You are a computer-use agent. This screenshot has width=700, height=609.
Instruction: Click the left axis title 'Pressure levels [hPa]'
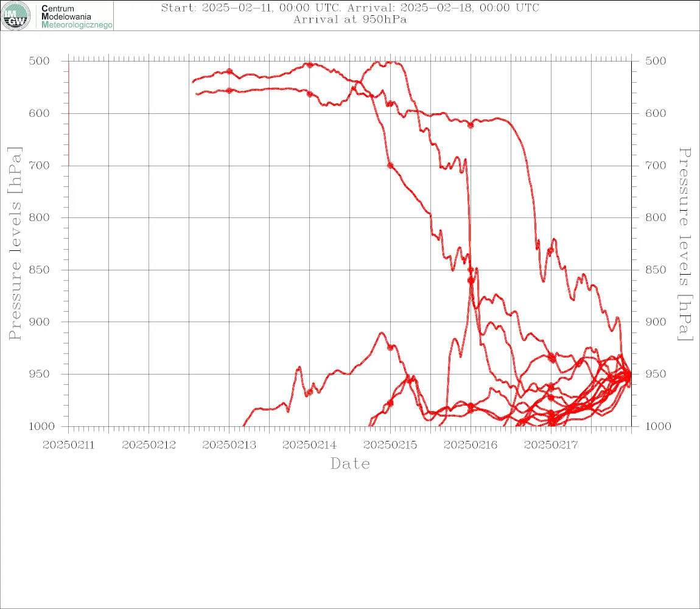click(x=15, y=244)
